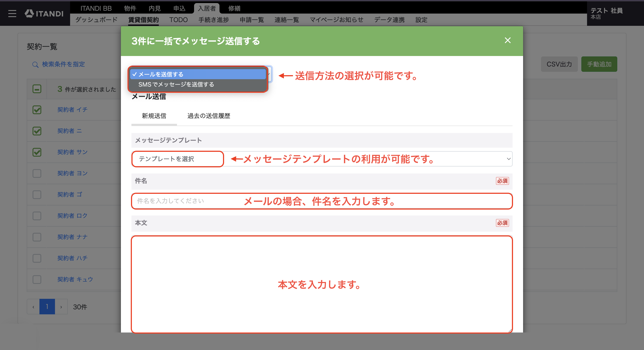Go to previous page arrow
The width and height of the screenshot is (644, 350).
pyautogui.click(x=33, y=306)
